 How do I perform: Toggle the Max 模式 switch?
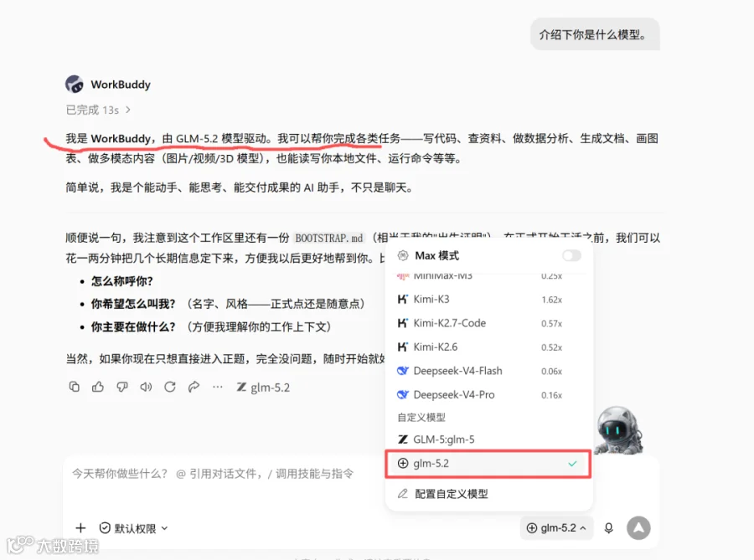[x=571, y=255]
